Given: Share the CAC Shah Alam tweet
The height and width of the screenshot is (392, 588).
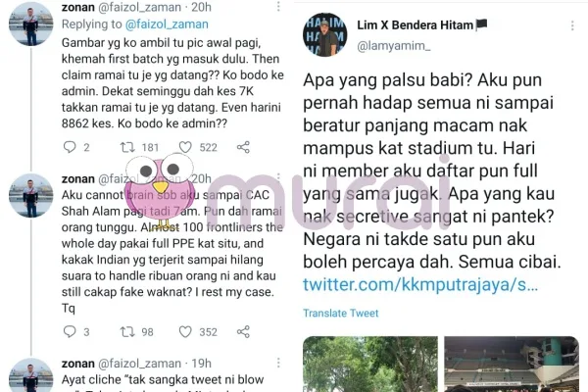Looking at the screenshot, I should click(243, 331).
